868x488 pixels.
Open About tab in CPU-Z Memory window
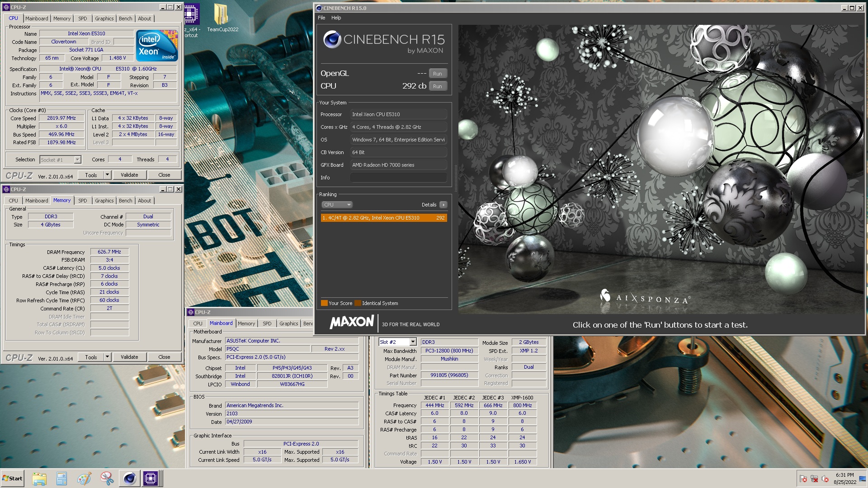tap(144, 201)
